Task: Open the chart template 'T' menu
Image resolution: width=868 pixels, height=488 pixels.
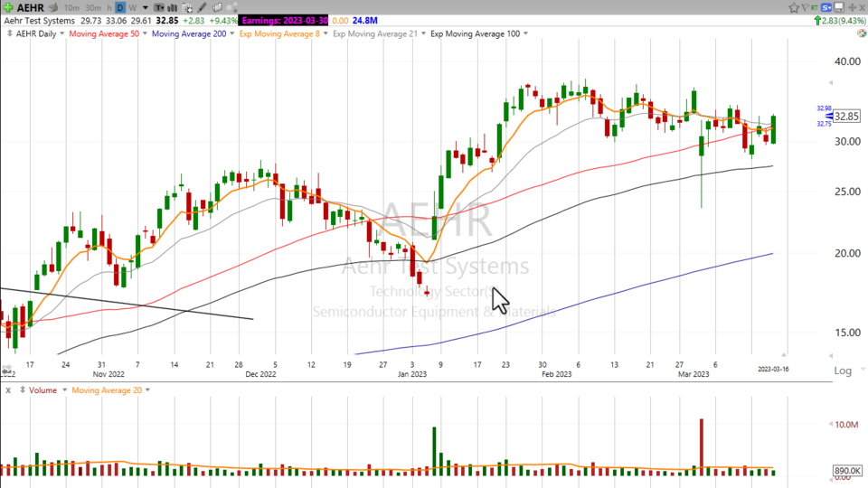Action: [x=159, y=8]
